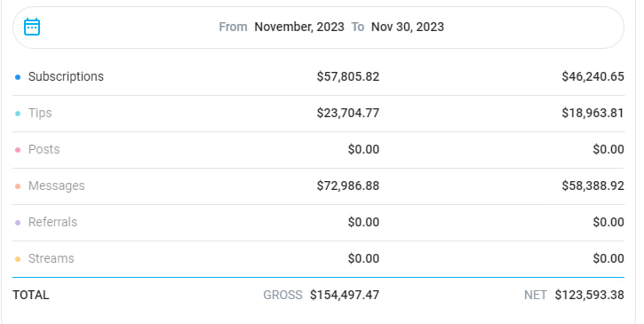Select the Referrals earnings category
644x324 pixels.
(x=52, y=222)
